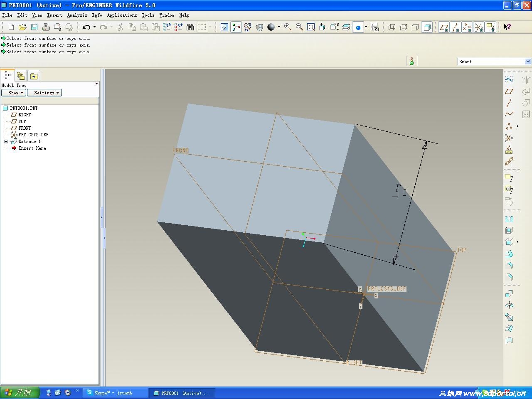Switch to the Folder Browser navigator tab
This screenshot has width=532, height=399.
(x=21, y=76)
